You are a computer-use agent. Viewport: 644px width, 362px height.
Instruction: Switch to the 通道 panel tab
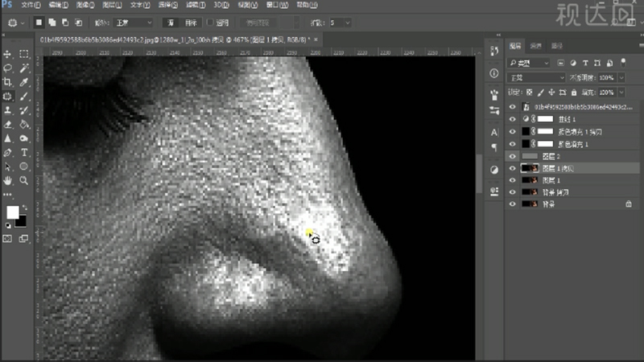535,46
